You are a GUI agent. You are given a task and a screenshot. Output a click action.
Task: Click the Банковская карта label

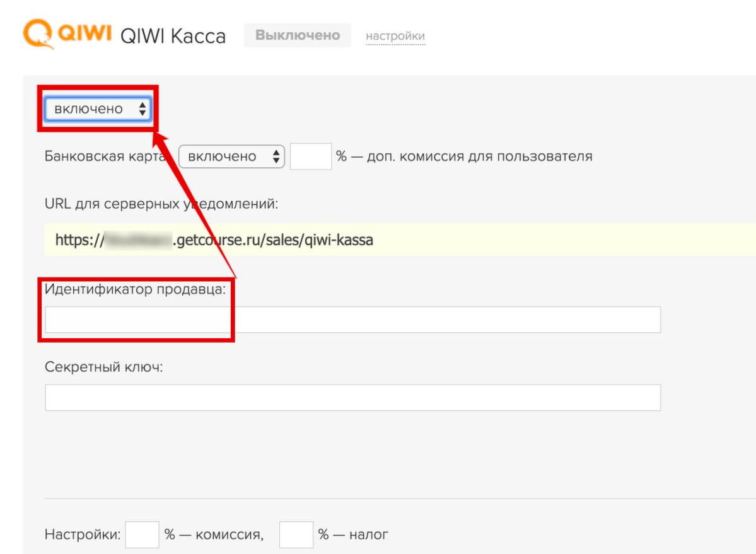(105, 156)
